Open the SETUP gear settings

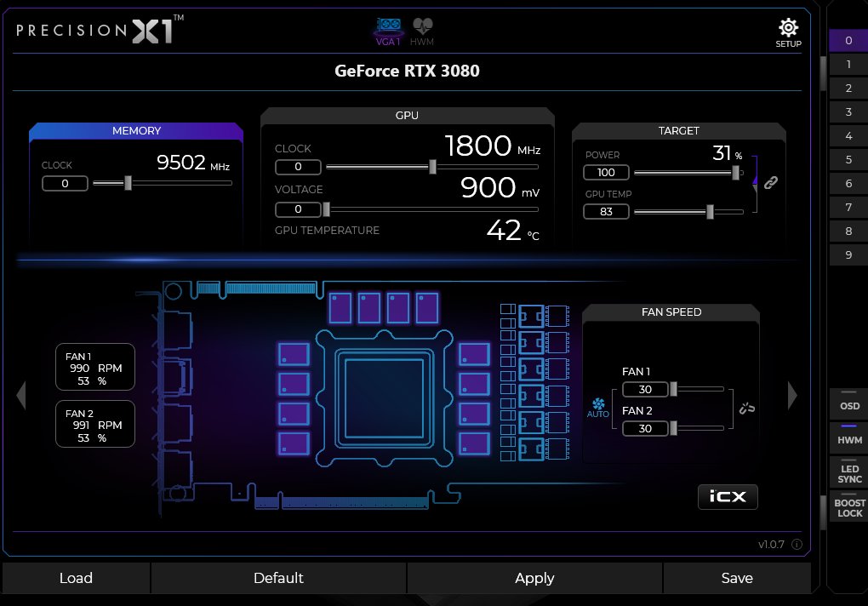pos(788,32)
